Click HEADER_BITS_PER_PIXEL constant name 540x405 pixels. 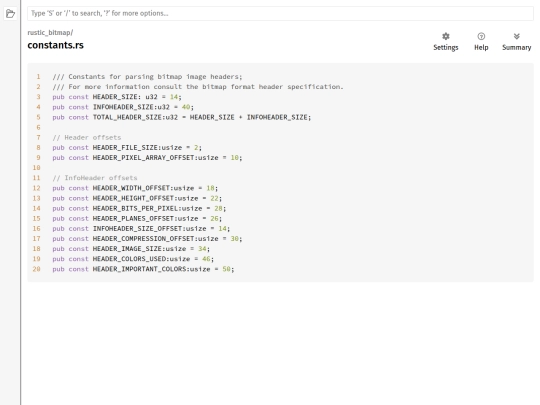pos(135,208)
